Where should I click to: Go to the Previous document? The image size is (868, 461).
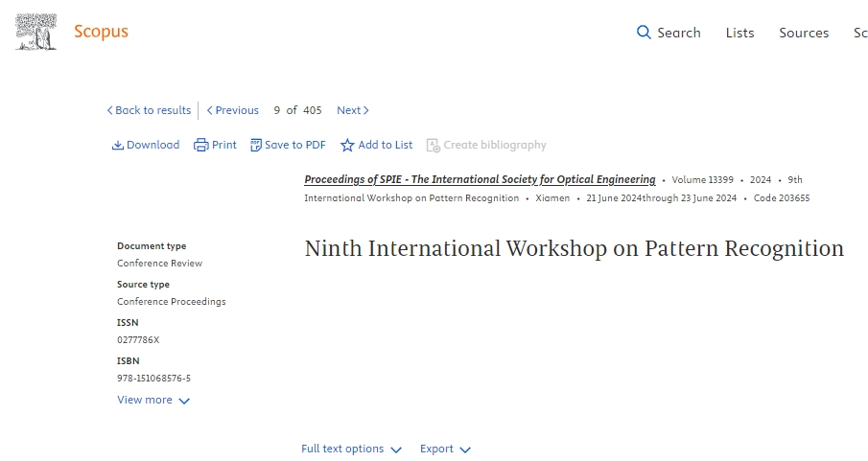232,110
